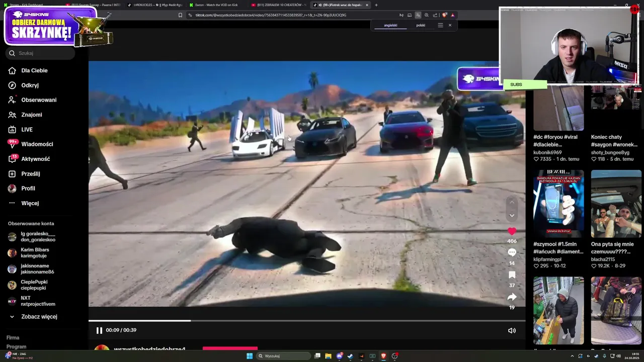
Task: Expand Zobacz więcej followed accounts
Action: (x=33, y=317)
